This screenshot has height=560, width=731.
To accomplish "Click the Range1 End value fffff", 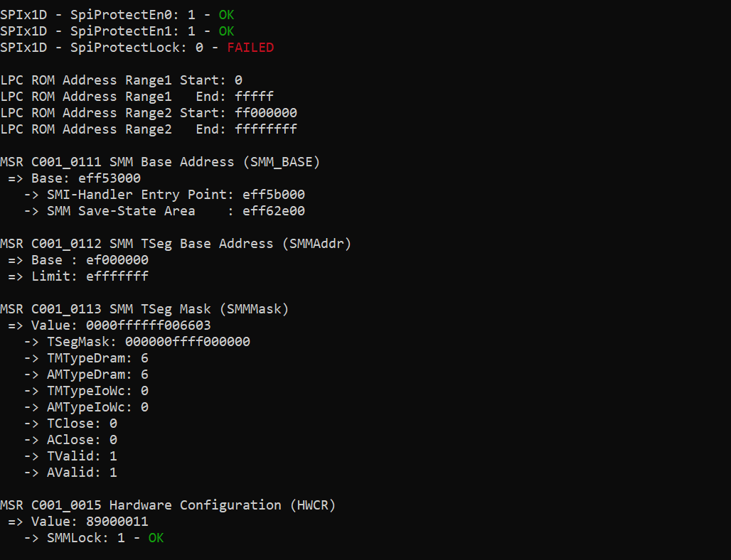I will point(254,97).
